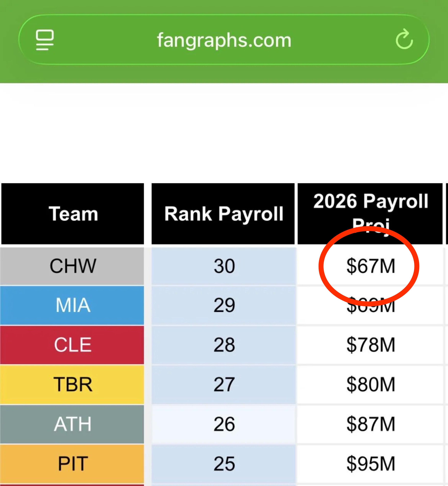Click the $78M payroll cell
Viewport: 448px width, 486px height.
[371, 345]
